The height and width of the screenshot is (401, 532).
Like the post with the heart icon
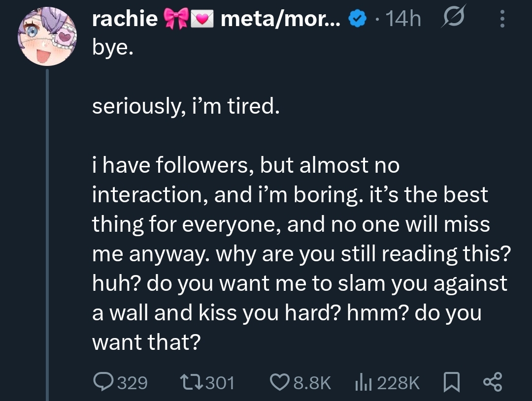(x=280, y=382)
